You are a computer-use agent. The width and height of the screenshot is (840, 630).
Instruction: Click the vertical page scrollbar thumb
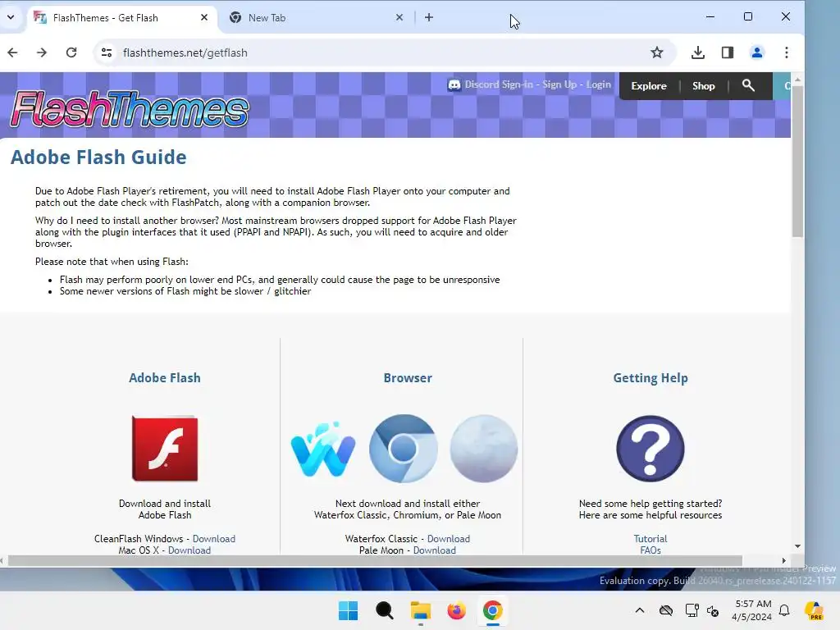(x=797, y=161)
